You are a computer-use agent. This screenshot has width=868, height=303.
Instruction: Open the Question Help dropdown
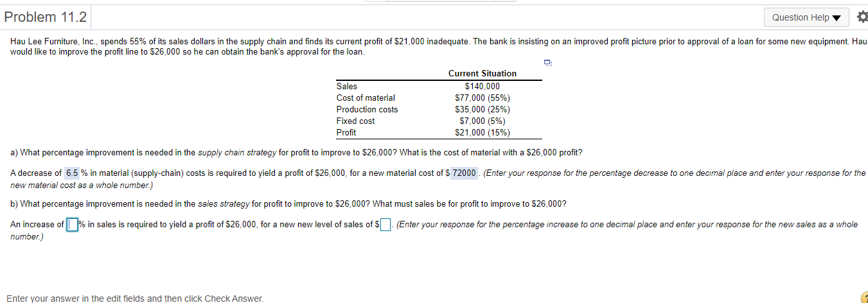[x=807, y=17]
